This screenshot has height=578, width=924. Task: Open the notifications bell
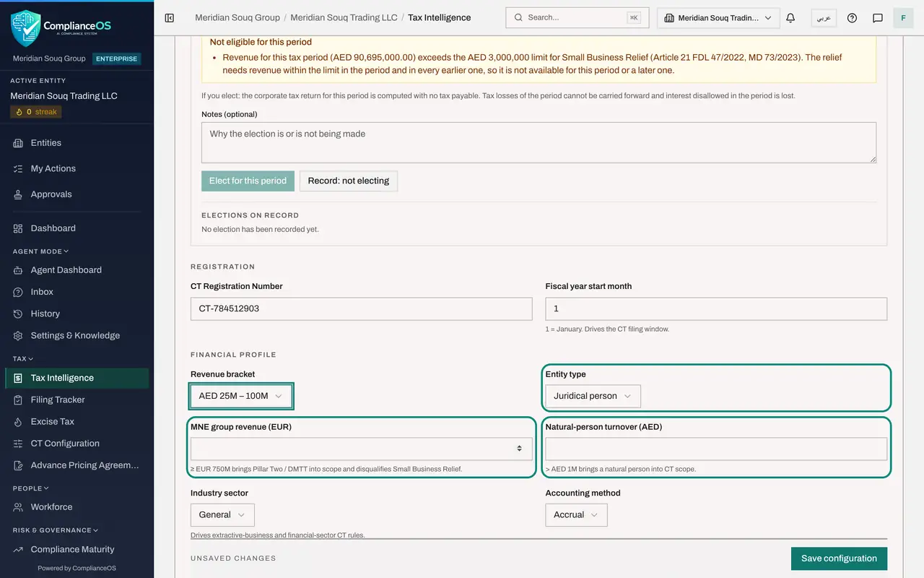click(790, 17)
